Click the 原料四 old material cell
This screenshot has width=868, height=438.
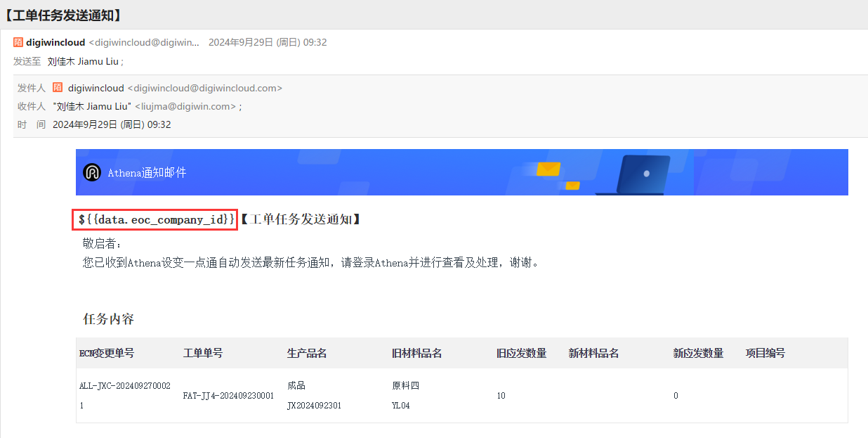(x=405, y=385)
